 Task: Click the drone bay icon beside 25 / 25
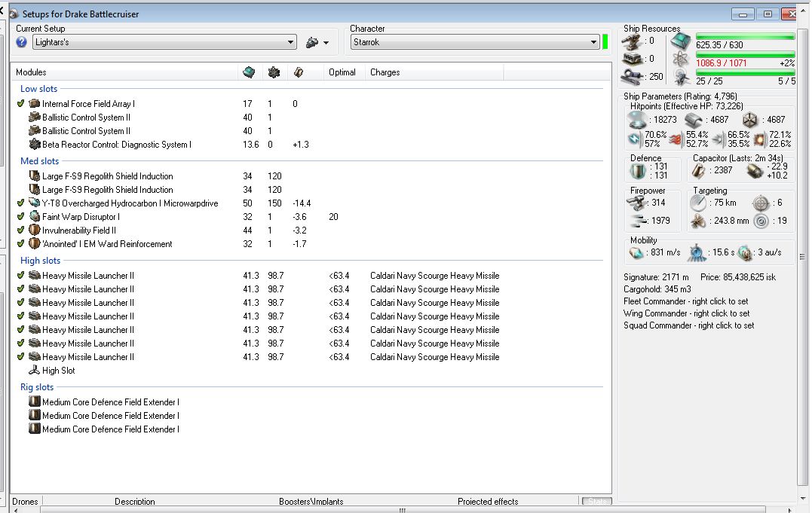point(681,78)
